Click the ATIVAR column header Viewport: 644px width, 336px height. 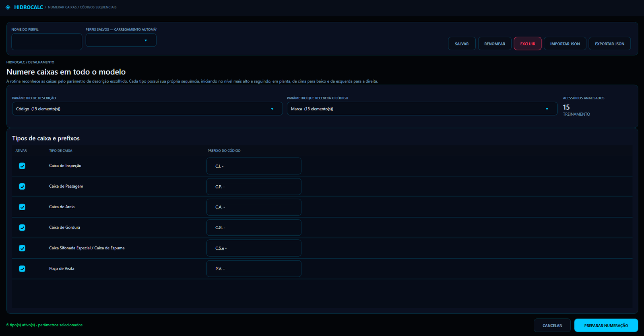(21, 151)
